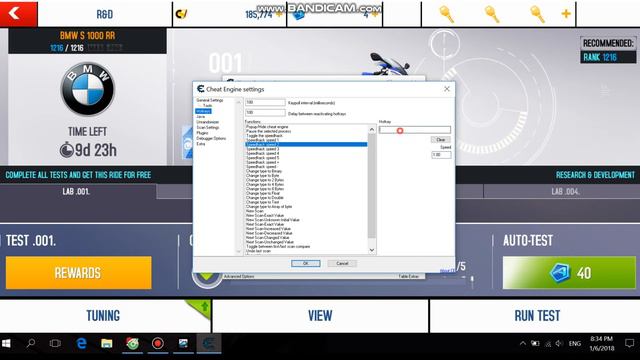Show hidden tray icons chevron
Viewport: 640px width, 360px height.
click(522, 343)
